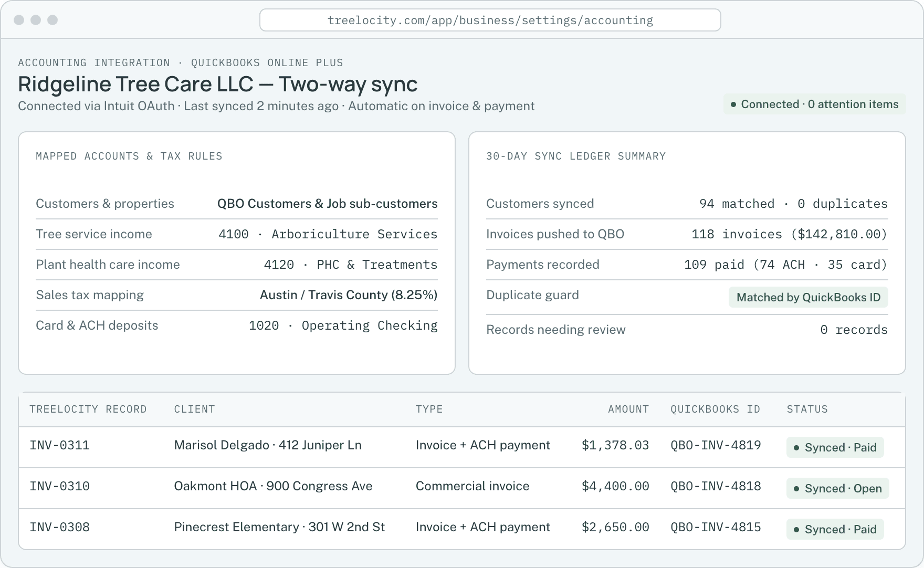Viewport: 924px width, 568px height.
Task: Click the TYPE column header
Action: point(429,409)
